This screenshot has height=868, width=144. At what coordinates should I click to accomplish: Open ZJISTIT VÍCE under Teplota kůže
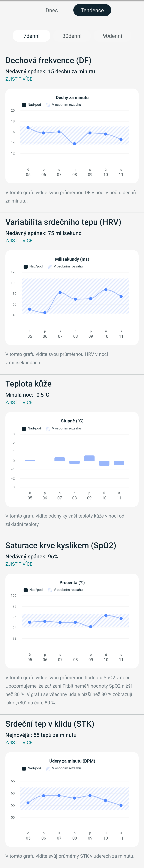[x=19, y=402]
